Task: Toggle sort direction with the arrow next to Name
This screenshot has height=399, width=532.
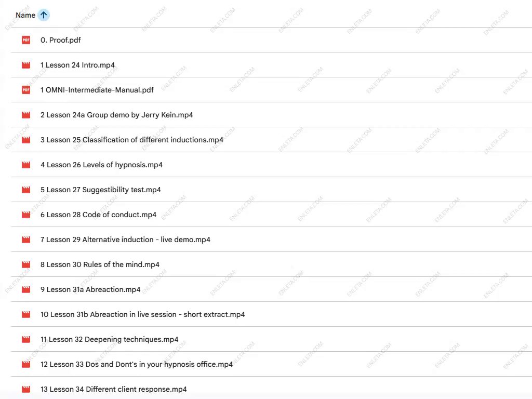Action: [x=44, y=15]
